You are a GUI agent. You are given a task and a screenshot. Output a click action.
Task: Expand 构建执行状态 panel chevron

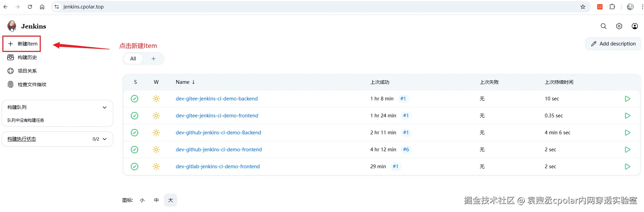pyautogui.click(x=105, y=139)
